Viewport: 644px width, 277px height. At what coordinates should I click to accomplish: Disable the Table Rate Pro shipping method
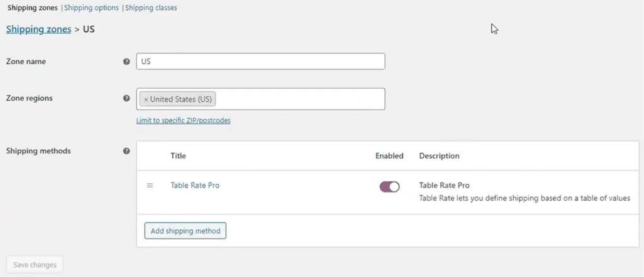(389, 187)
